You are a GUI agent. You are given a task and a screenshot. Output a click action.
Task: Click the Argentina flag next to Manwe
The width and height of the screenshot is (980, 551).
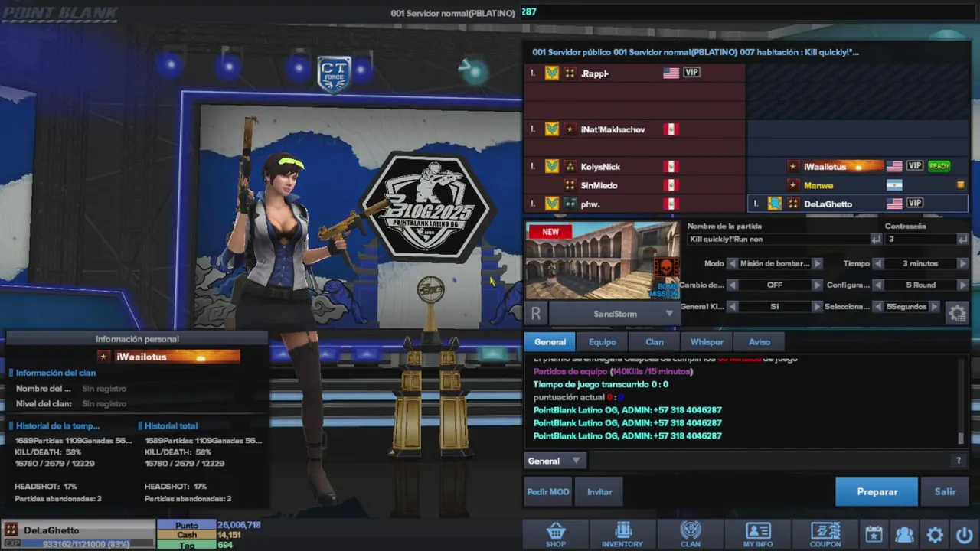[x=894, y=185]
